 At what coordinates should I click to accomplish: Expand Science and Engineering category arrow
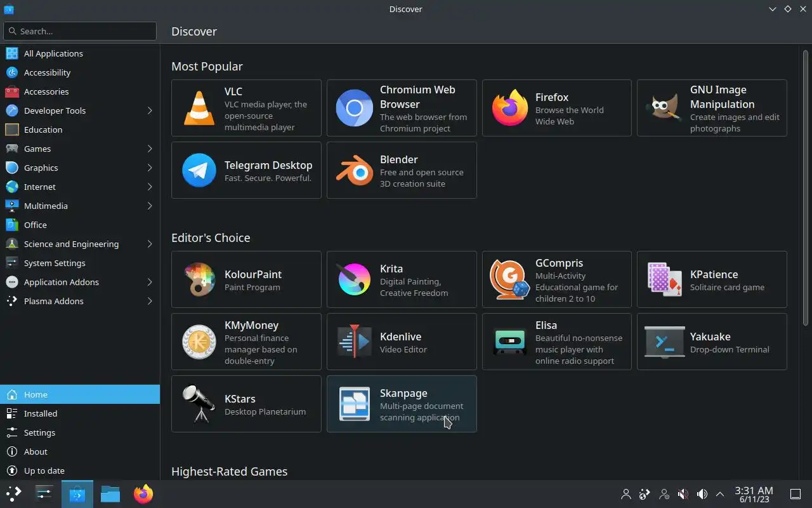point(150,244)
